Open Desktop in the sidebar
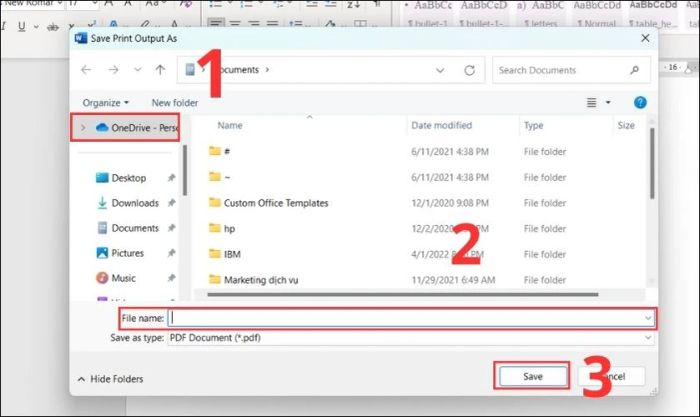This screenshot has width=700, height=417. (121, 178)
